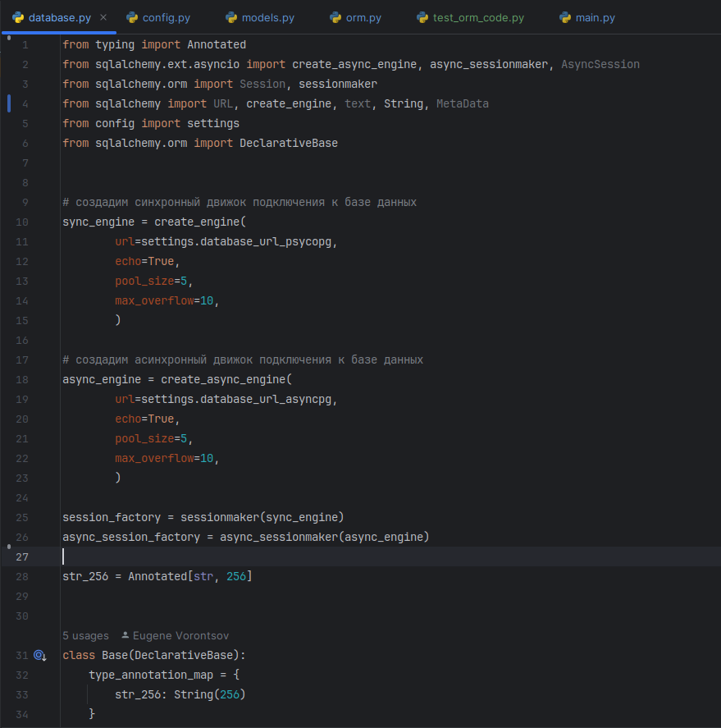Click line number 1 in the gutter
The height and width of the screenshot is (728, 721).
coord(25,45)
